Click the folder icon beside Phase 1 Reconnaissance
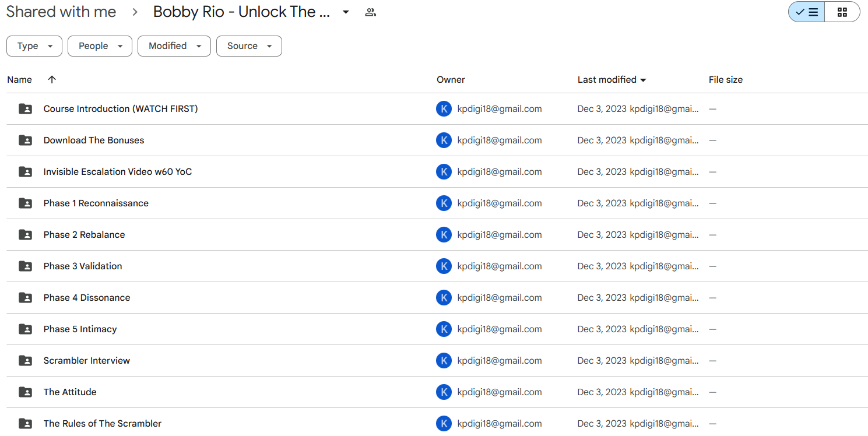Screen dimensions: 868x436 point(25,203)
